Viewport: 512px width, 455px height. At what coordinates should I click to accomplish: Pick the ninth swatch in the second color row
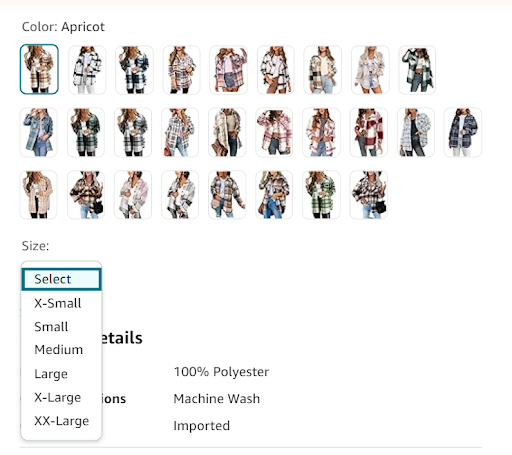[416, 132]
